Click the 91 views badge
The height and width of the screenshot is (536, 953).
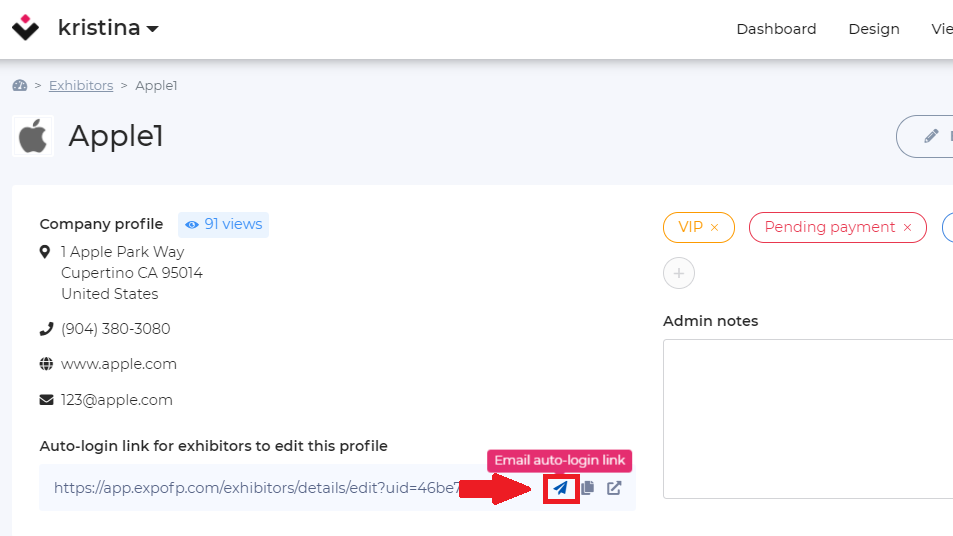tap(224, 224)
